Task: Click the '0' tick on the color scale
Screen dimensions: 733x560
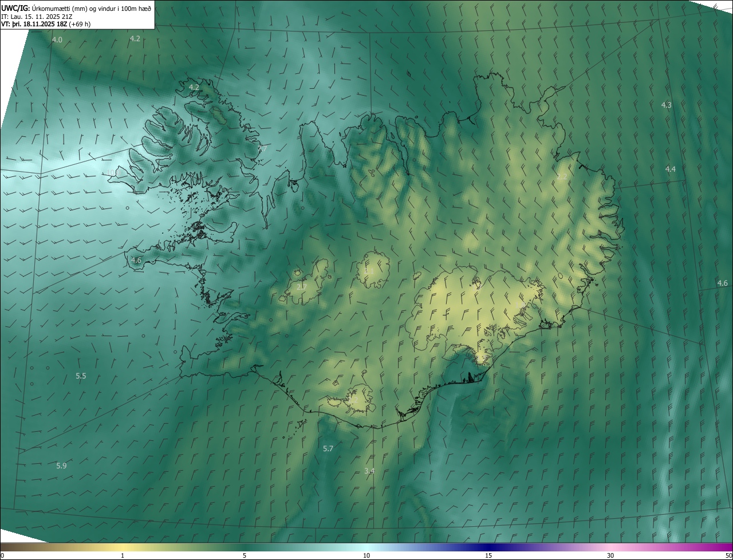Action: (x=2, y=555)
